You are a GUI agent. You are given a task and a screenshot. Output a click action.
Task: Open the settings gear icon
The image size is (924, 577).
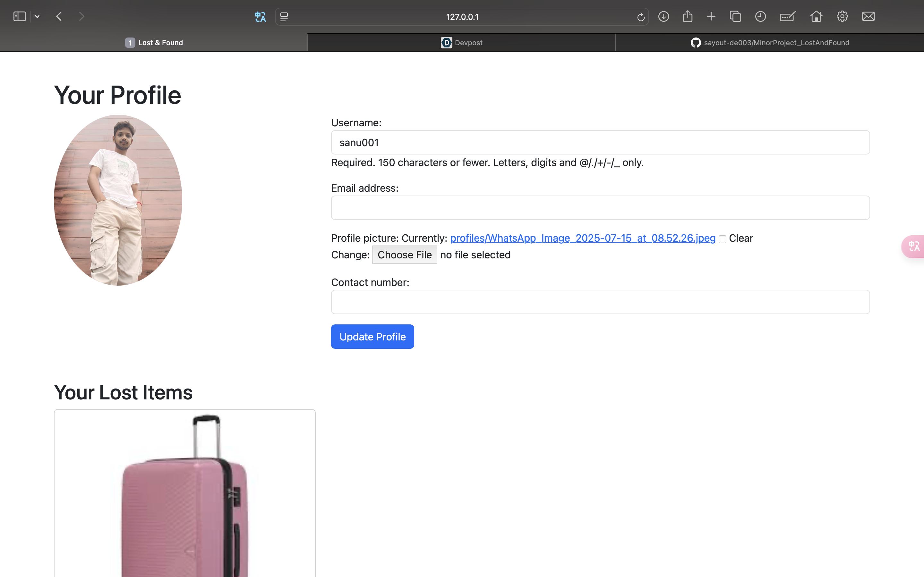point(842,16)
